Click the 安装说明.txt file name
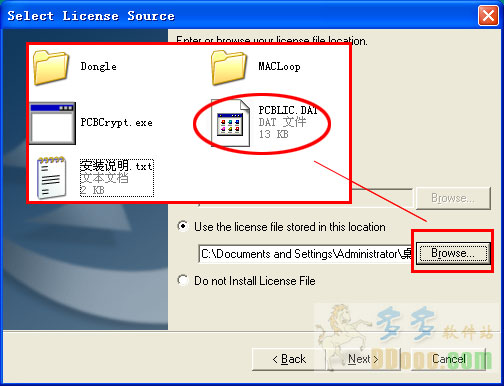 [x=117, y=166]
